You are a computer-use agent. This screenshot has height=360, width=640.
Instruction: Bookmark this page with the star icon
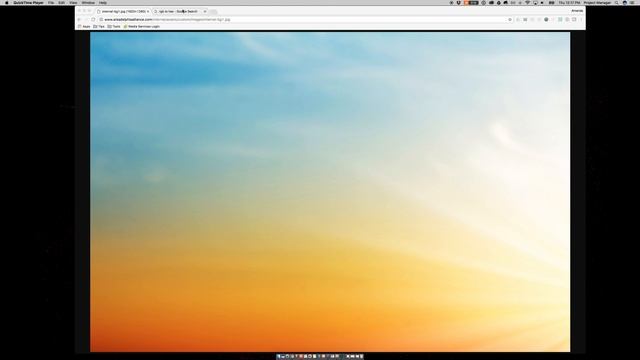[x=510, y=20]
